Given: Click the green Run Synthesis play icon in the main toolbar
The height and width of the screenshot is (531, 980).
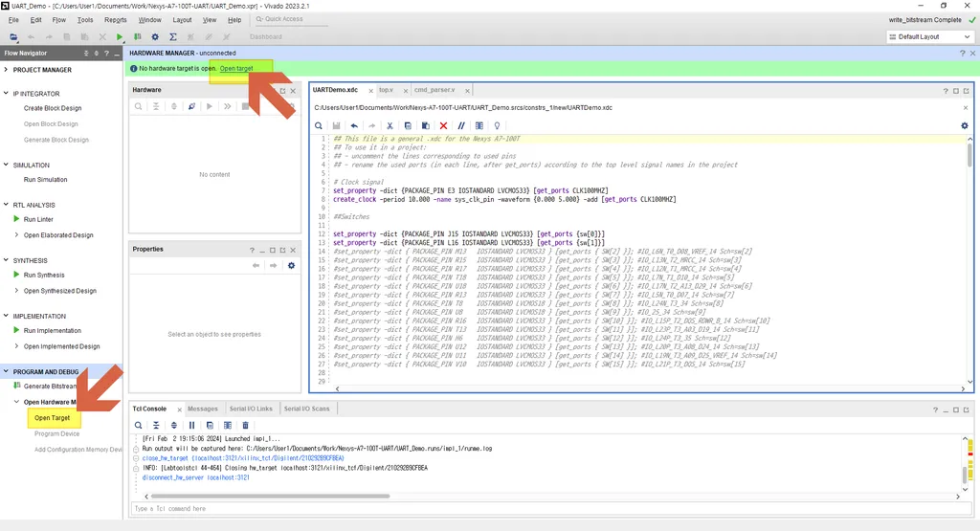Looking at the screenshot, I should [x=120, y=37].
